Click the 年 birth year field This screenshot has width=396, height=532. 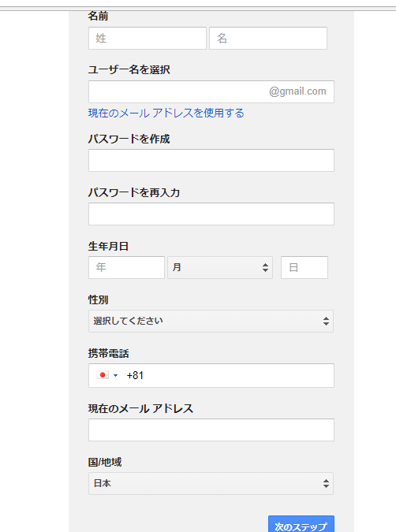(126, 267)
